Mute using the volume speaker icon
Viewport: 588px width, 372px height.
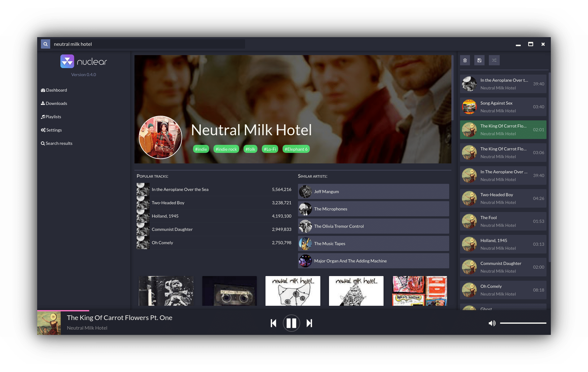(x=492, y=323)
